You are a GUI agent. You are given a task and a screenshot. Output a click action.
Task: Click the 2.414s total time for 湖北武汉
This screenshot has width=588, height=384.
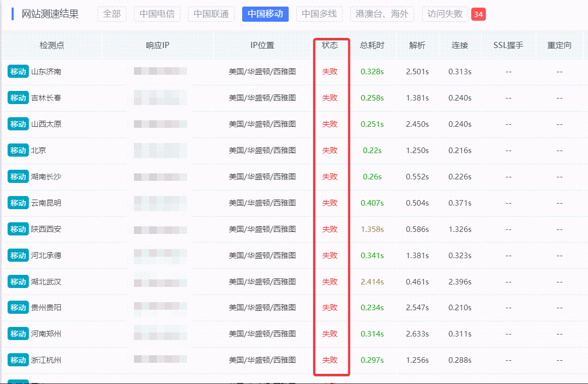point(372,282)
